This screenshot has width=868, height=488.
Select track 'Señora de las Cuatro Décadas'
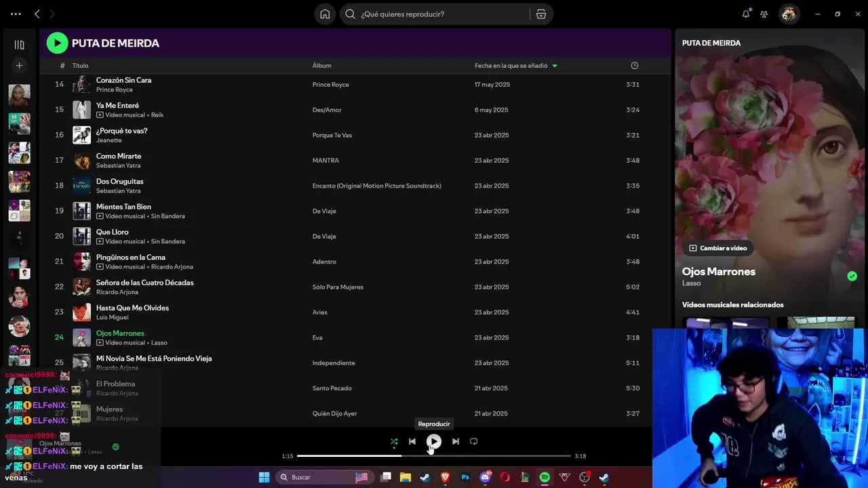click(x=144, y=283)
